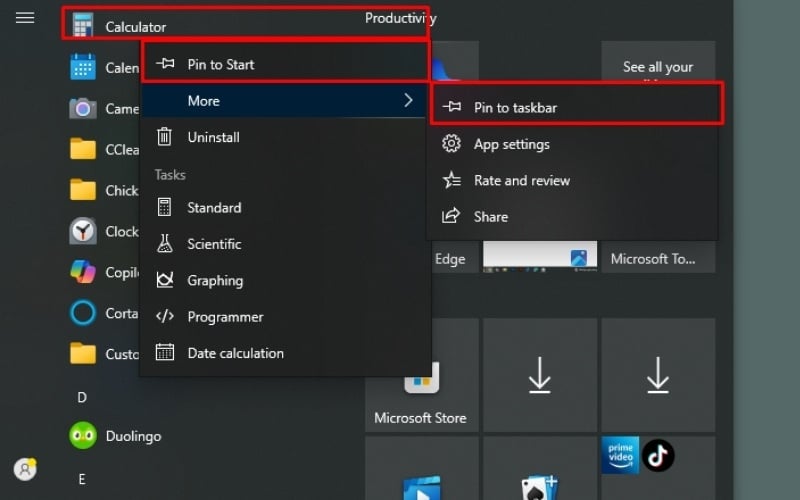Click the pin icon beside Pin to taskbar

(x=452, y=107)
